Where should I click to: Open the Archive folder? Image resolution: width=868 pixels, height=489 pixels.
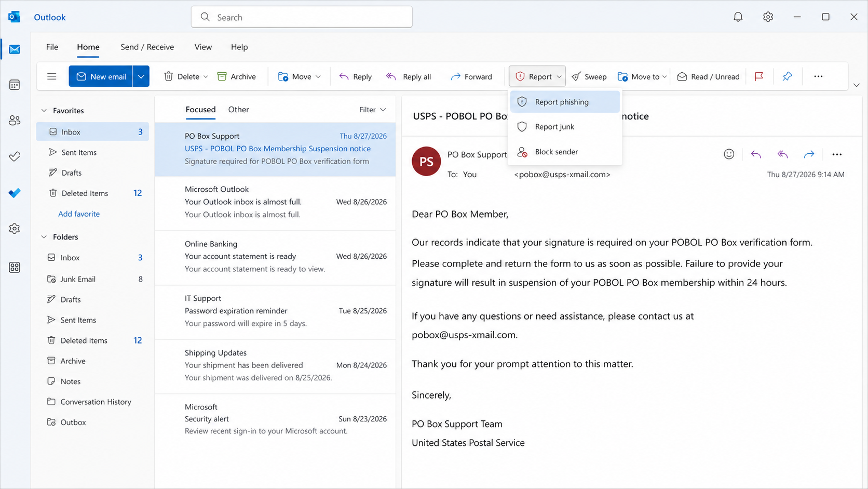coord(92,361)
